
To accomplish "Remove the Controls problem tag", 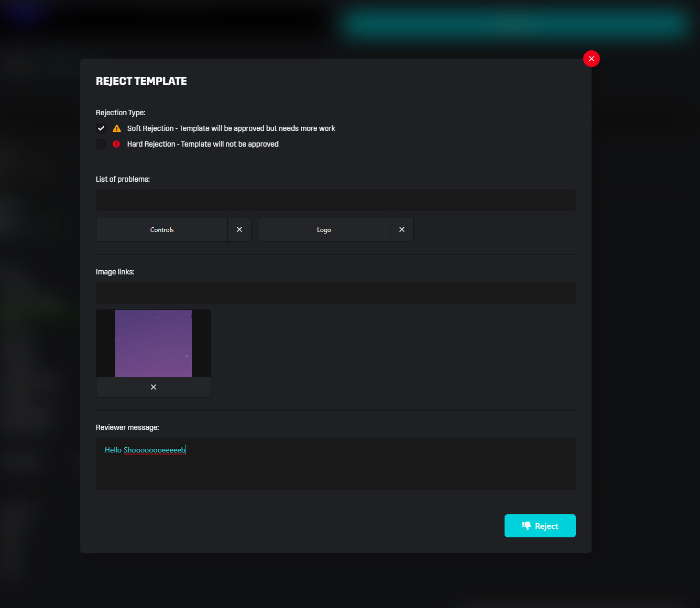I will [239, 229].
